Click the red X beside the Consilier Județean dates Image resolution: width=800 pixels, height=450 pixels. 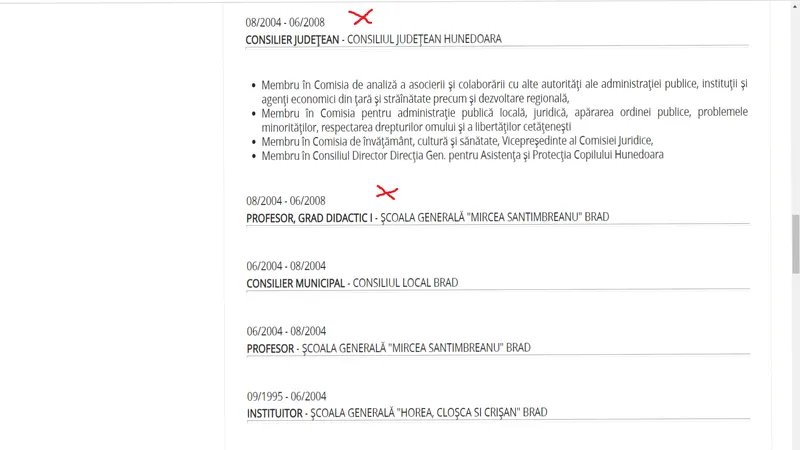360,17
